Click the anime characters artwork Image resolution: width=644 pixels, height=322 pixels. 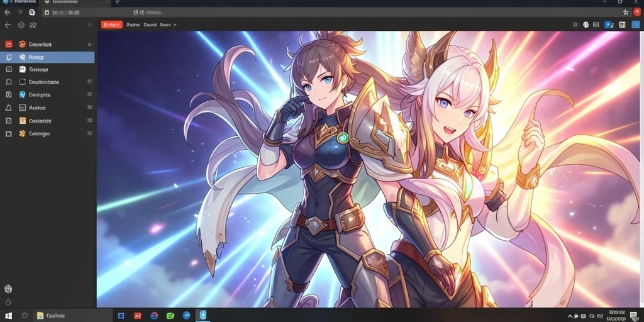370,169
